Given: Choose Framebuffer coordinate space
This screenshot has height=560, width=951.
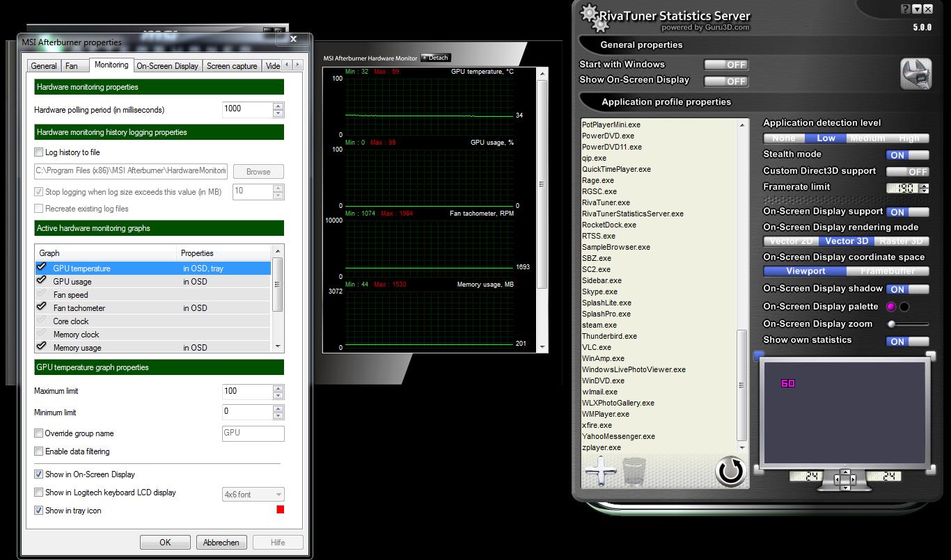Looking at the screenshot, I should coord(888,272).
